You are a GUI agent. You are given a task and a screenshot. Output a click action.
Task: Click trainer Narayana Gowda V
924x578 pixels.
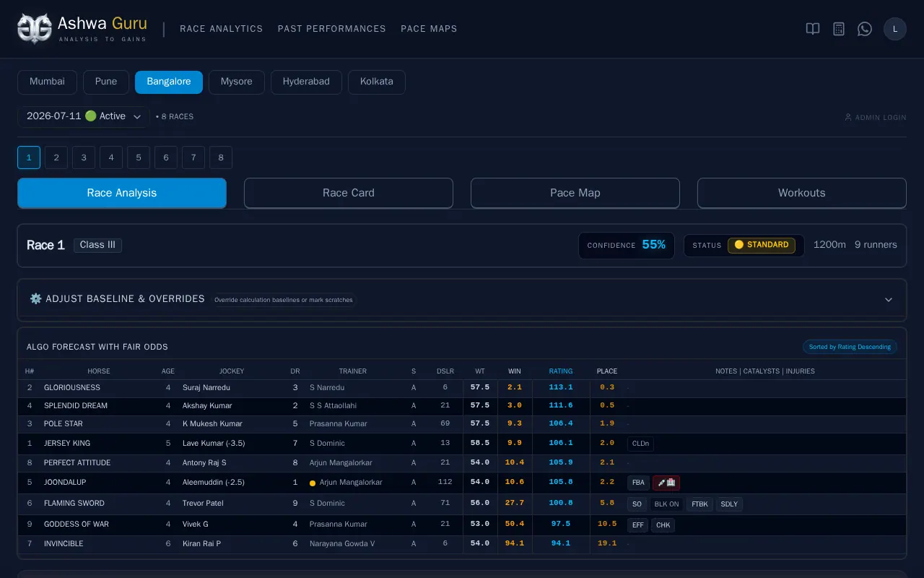(x=342, y=544)
